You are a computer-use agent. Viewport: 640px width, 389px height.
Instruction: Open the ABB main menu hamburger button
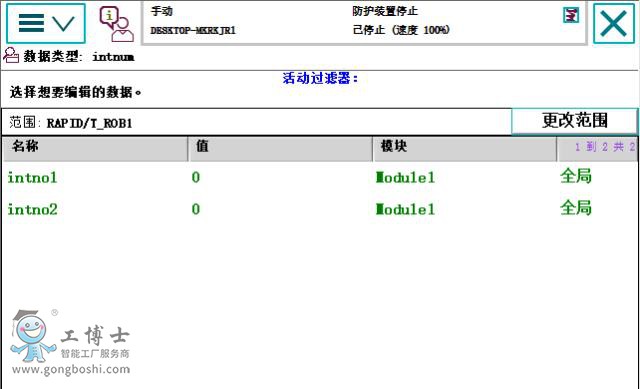tap(46, 23)
